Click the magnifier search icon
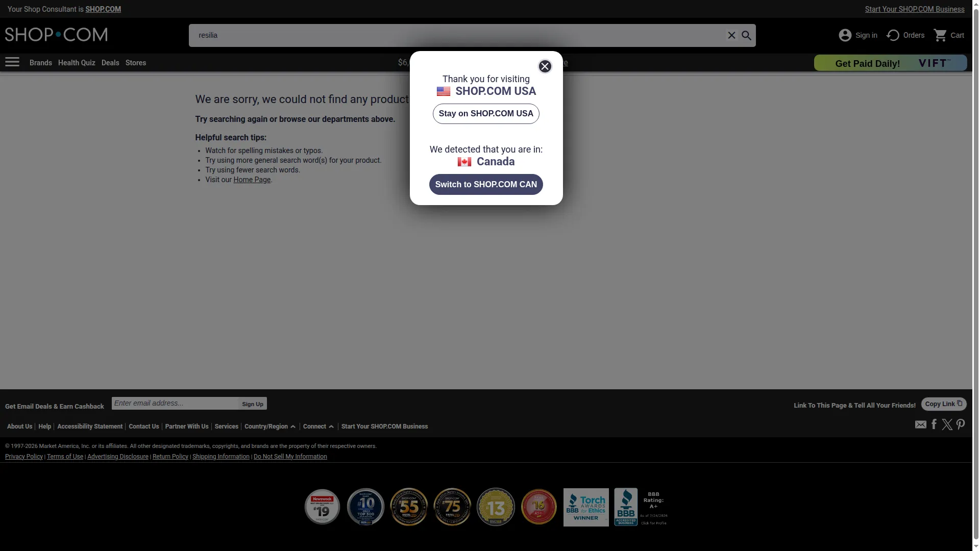The width and height of the screenshot is (980, 551). (747, 35)
